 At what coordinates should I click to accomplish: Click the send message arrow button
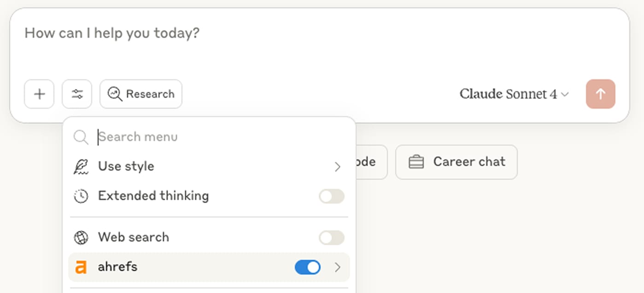tap(600, 94)
